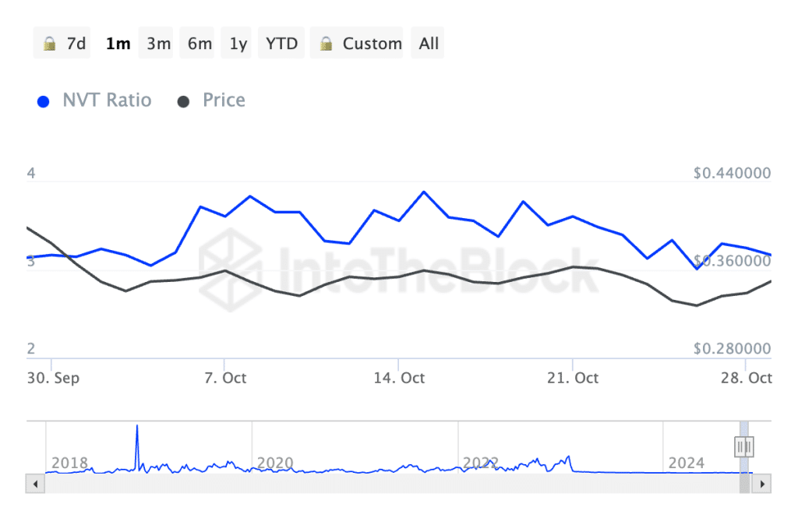
Task: Click the 2022 label in navigator
Action: [480, 463]
